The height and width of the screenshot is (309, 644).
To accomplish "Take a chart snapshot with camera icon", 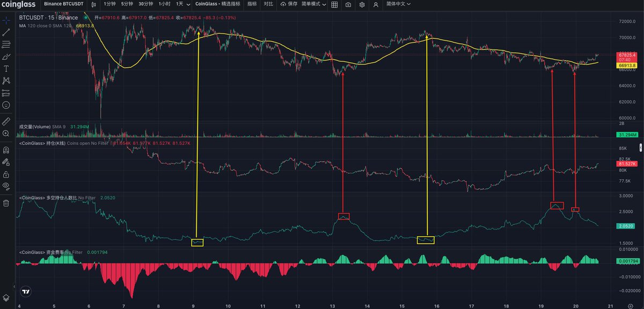I will pos(348,4).
